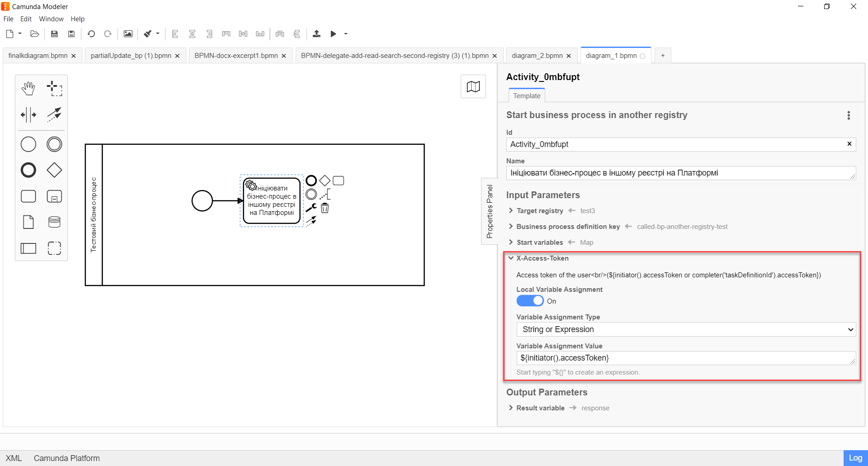Start a process instance
This screenshot has height=466, width=868.
click(x=333, y=34)
